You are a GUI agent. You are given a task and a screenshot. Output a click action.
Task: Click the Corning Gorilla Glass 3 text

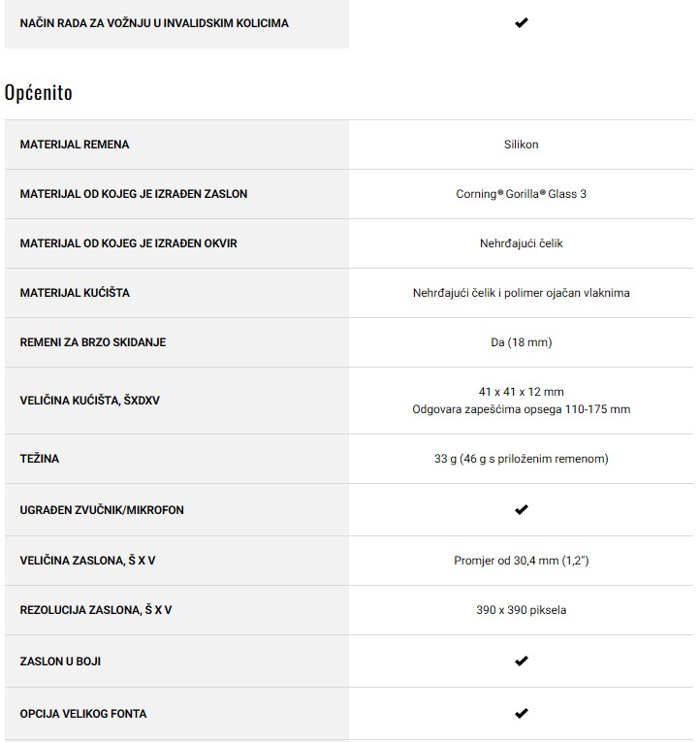pyautogui.click(x=521, y=194)
